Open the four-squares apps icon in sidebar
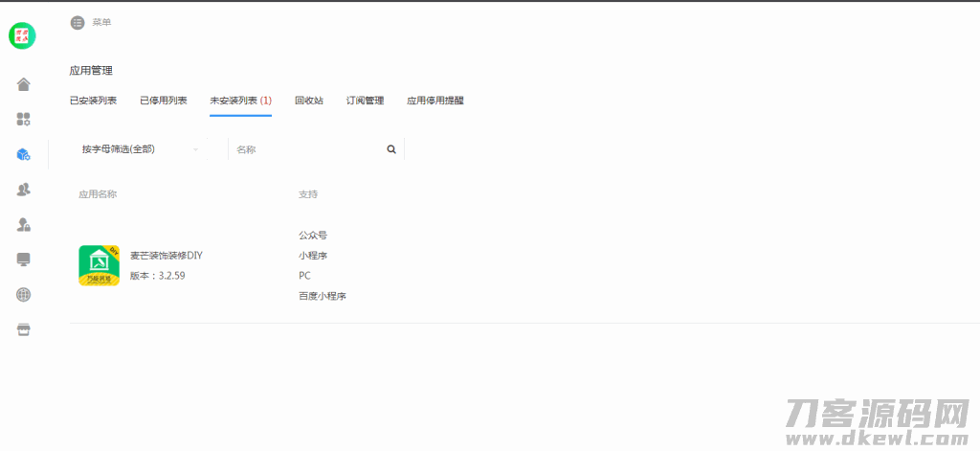 (x=24, y=120)
